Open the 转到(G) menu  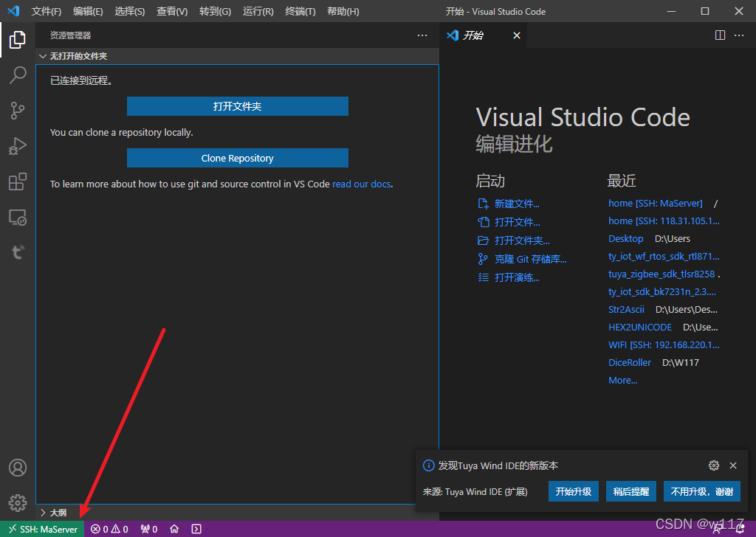(x=215, y=11)
